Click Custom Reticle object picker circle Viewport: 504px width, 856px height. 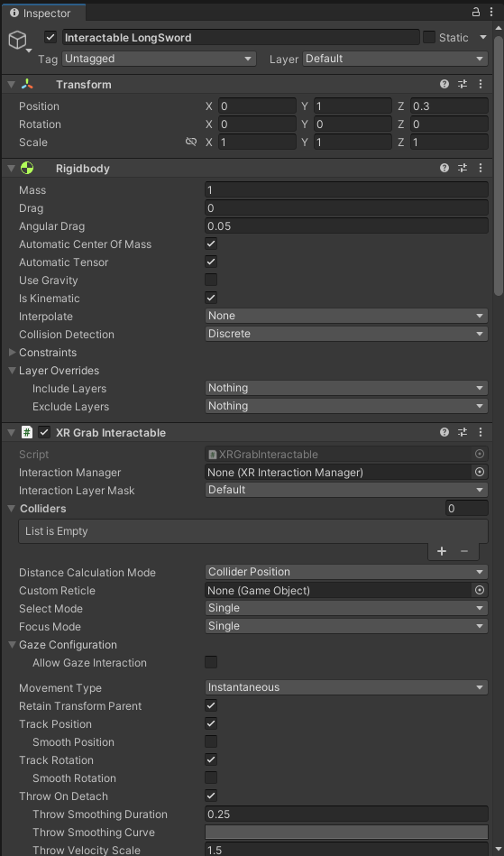point(480,590)
